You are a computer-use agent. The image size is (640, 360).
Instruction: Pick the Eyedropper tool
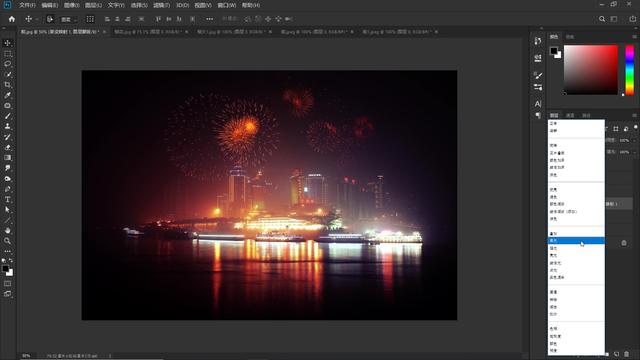click(7, 95)
